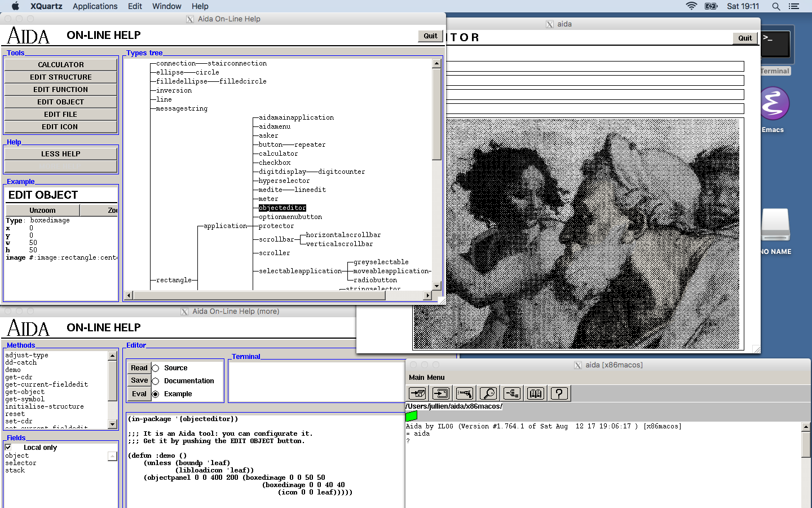Click the EDIT FILE button
Viewport: 812px width, 508px height.
(61, 115)
